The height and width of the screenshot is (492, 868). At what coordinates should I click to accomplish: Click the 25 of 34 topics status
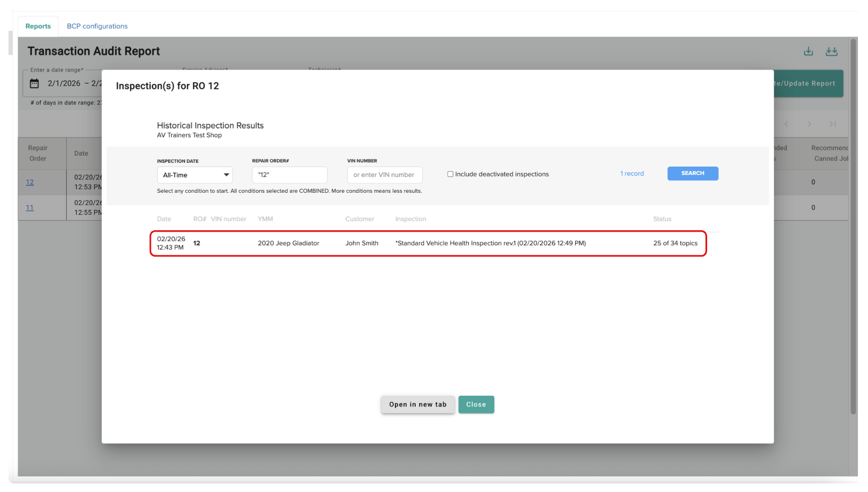[x=675, y=243]
